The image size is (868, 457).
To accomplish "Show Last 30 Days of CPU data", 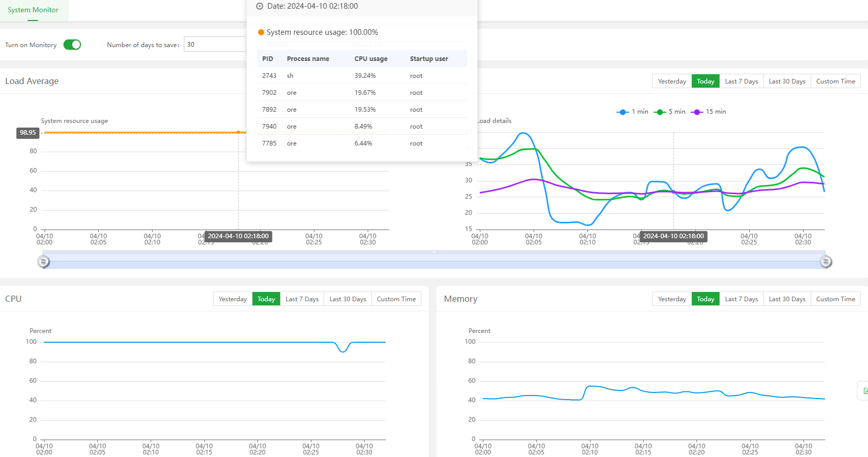I will point(348,299).
